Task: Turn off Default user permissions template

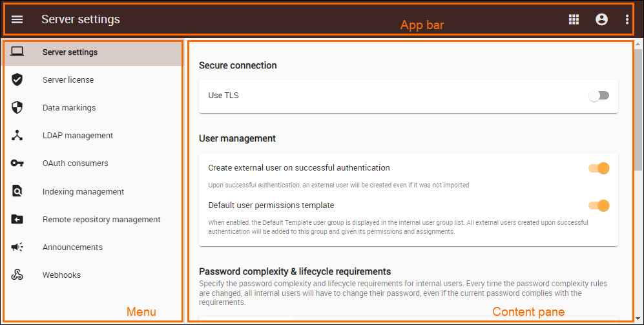Action: (599, 205)
